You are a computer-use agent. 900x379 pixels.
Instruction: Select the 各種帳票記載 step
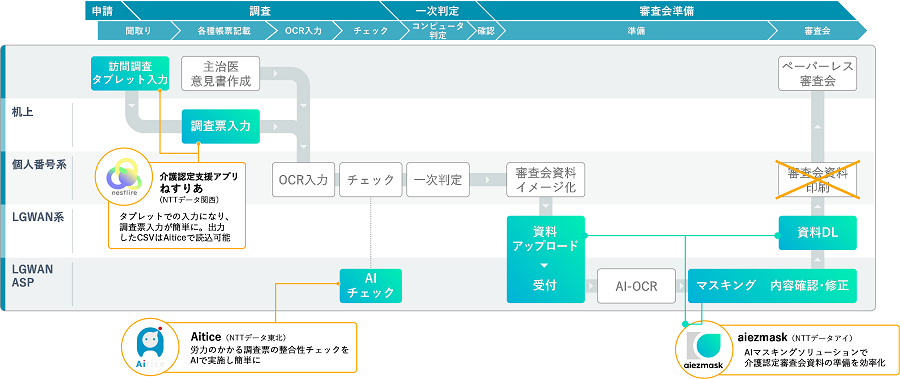tap(224, 31)
